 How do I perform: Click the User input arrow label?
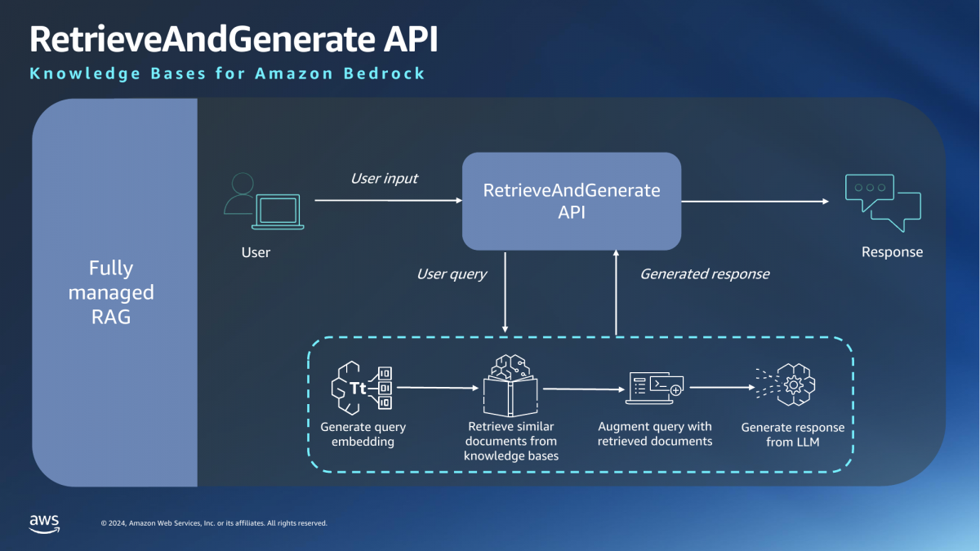(x=384, y=178)
